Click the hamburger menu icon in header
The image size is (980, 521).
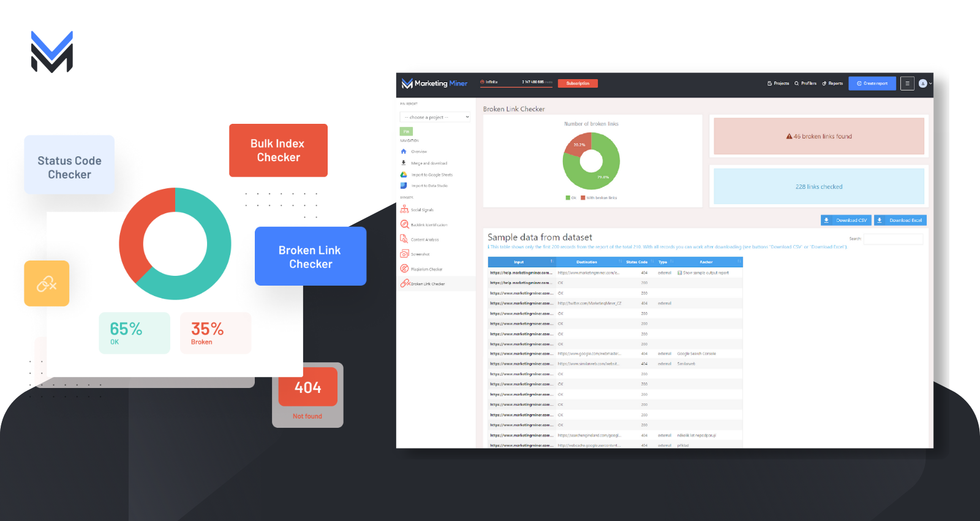[907, 83]
